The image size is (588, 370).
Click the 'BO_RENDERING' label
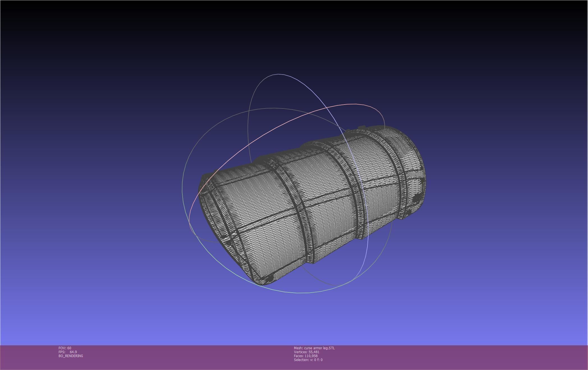pos(71,356)
